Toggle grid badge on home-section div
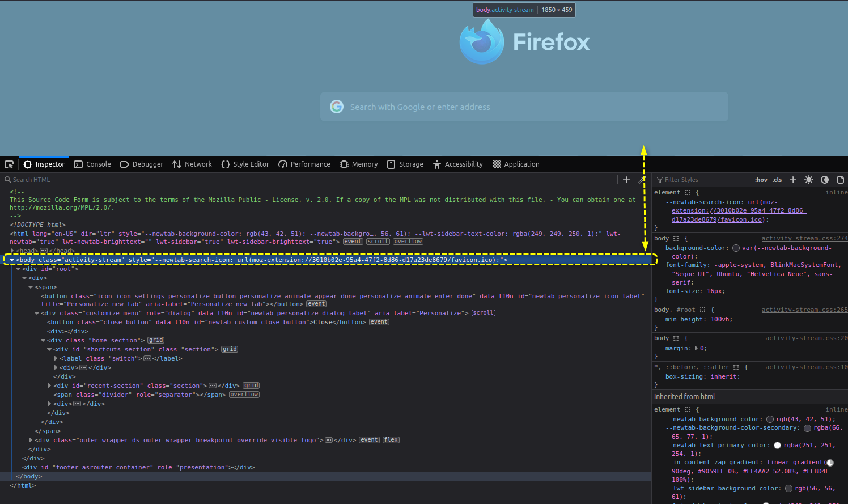Viewport: 848px width, 504px height. point(156,340)
